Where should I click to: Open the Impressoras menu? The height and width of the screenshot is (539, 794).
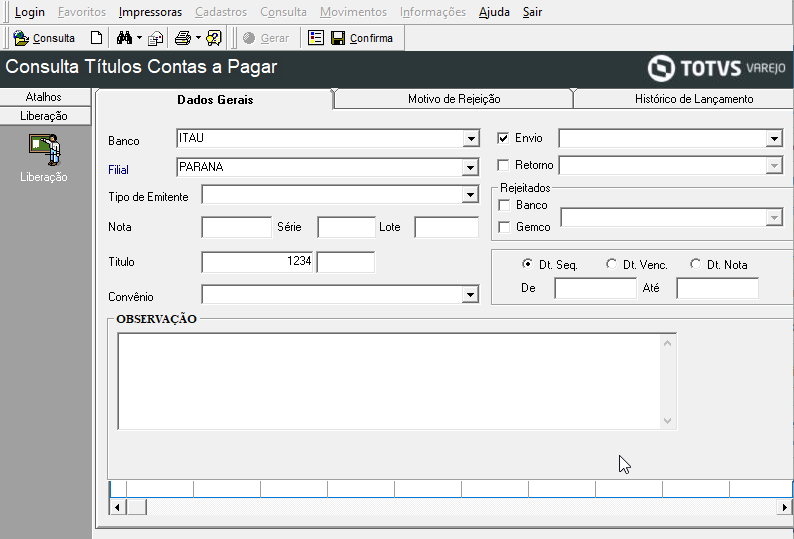tap(150, 12)
